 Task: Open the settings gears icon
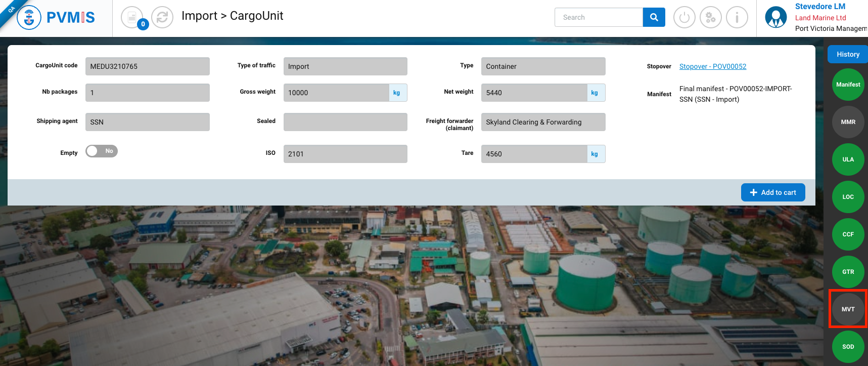pyautogui.click(x=710, y=18)
